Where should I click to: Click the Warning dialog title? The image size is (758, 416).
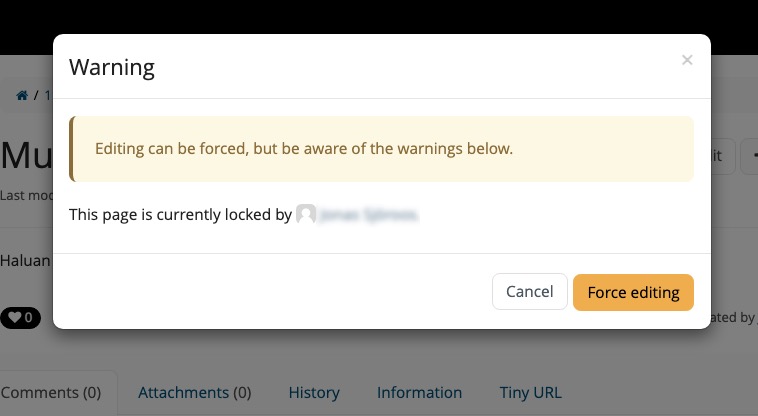pyautogui.click(x=112, y=67)
